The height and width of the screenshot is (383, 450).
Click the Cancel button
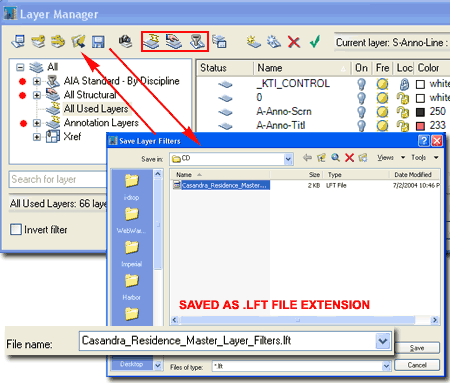pyautogui.click(x=417, y=365)
